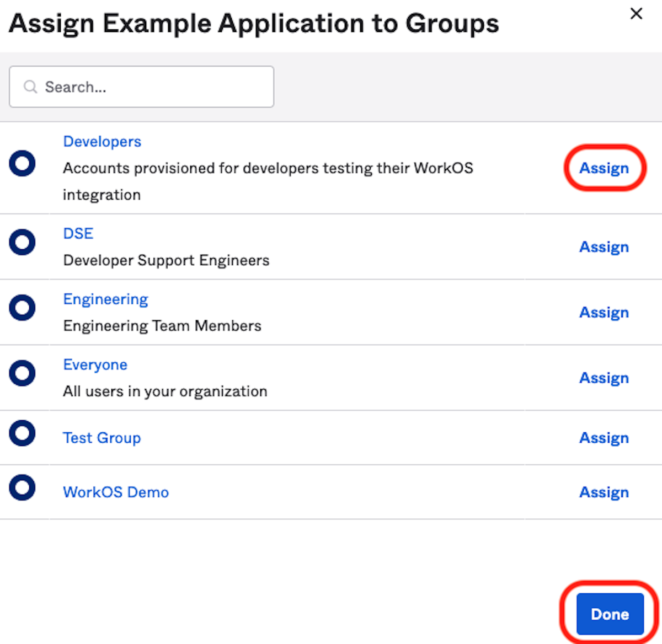Assign the Everyone group
Viewport: 662px width, 644px height.
click(604, 378)
